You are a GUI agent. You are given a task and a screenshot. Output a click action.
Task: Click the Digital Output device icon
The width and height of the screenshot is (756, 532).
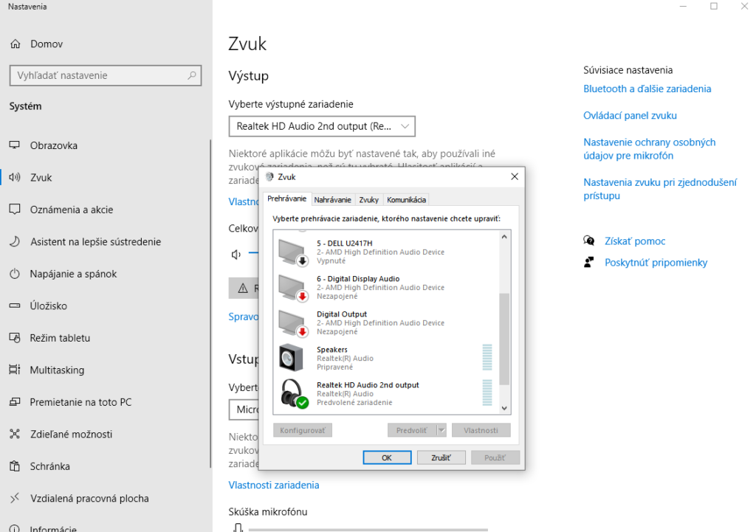[292, 322]
